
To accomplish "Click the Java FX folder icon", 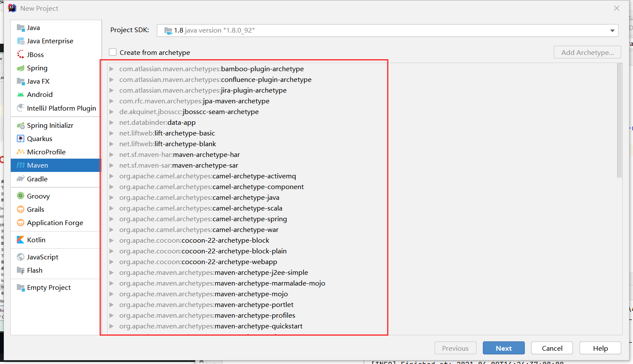I will [x=21, y=81].
